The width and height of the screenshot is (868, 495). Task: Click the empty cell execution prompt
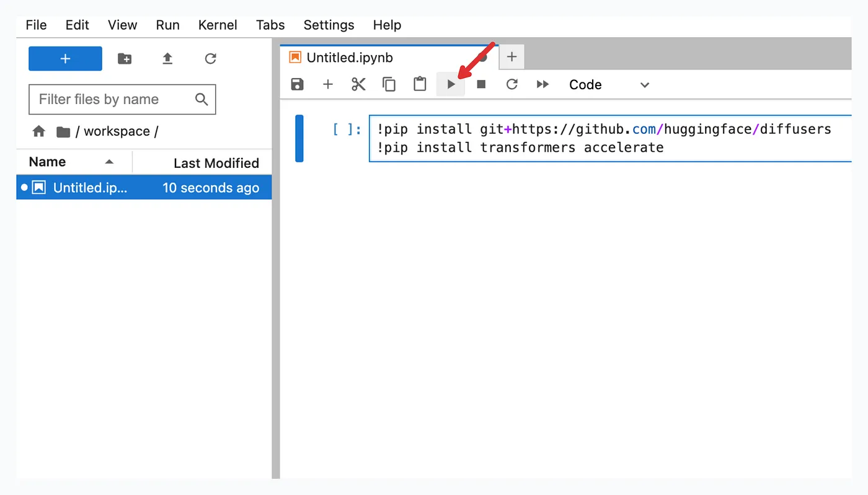coord(347,129)
